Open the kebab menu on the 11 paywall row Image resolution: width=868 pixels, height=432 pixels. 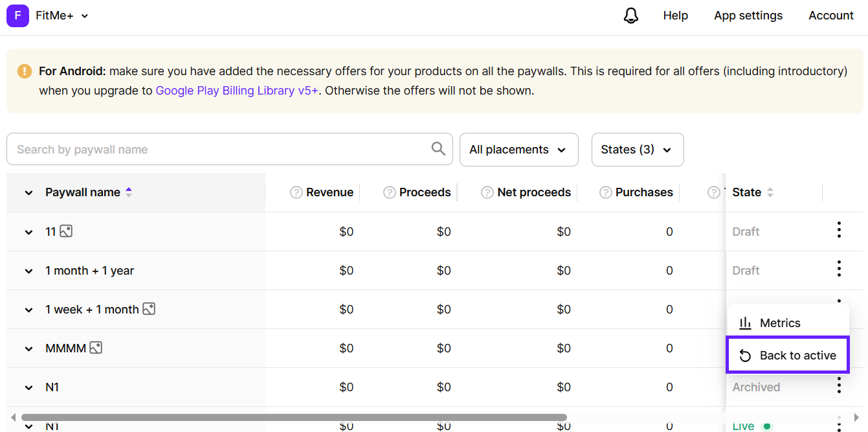pyautogui.click(x=839, y=230)
